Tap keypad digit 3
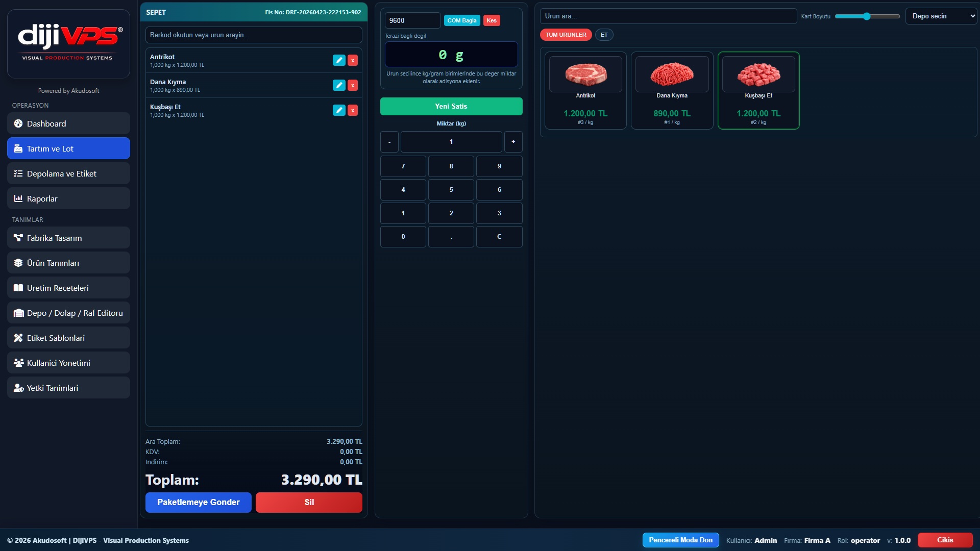This screenshot has width=980, height=551. 499,213
